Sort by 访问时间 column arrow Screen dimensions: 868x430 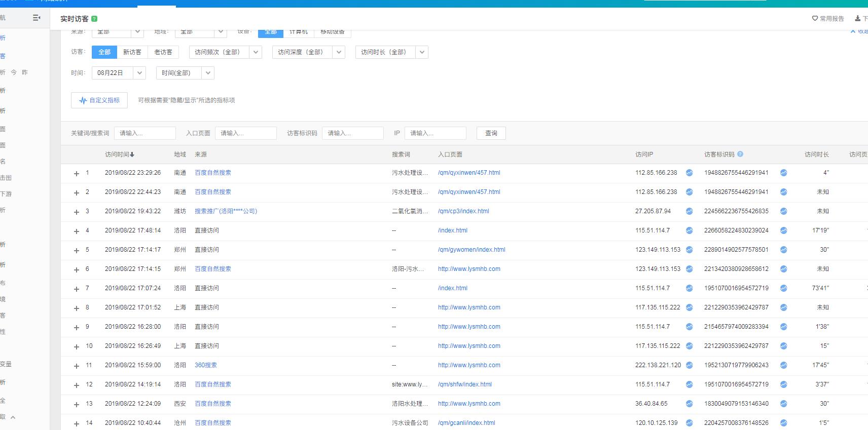click(x=132, y=154)
